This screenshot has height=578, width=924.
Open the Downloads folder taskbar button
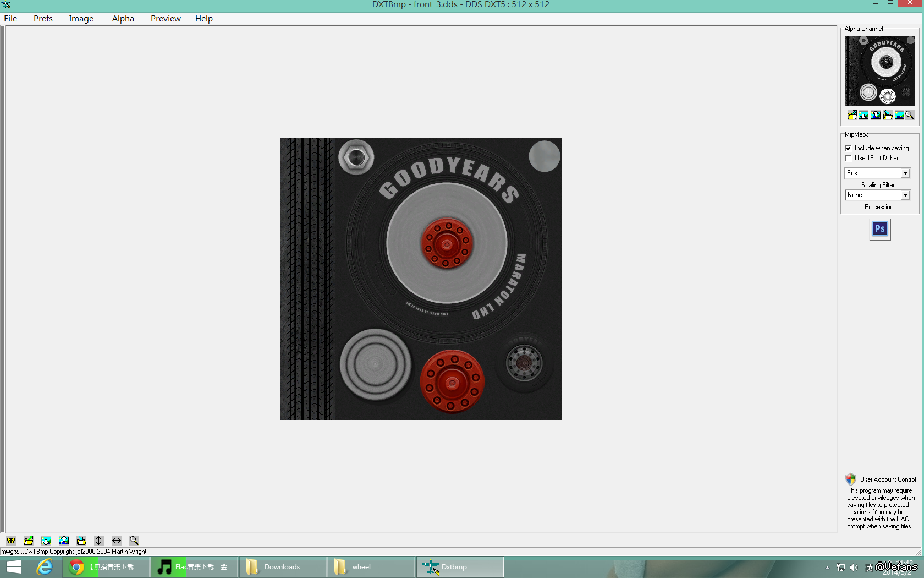coord(283,567)
